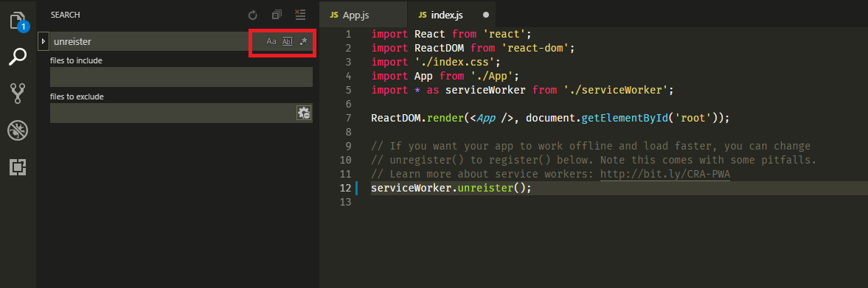The width and height of the screenshot is (868, 288).
Task: Refresh the search results
Action: coord(253,15)
